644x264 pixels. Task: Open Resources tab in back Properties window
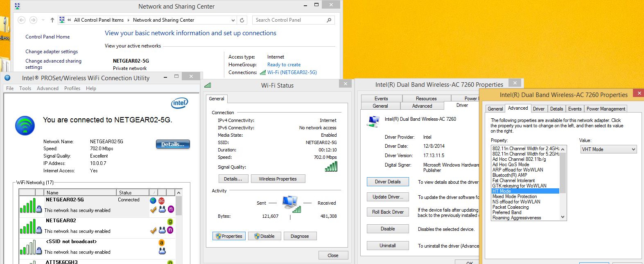point(426,99)
